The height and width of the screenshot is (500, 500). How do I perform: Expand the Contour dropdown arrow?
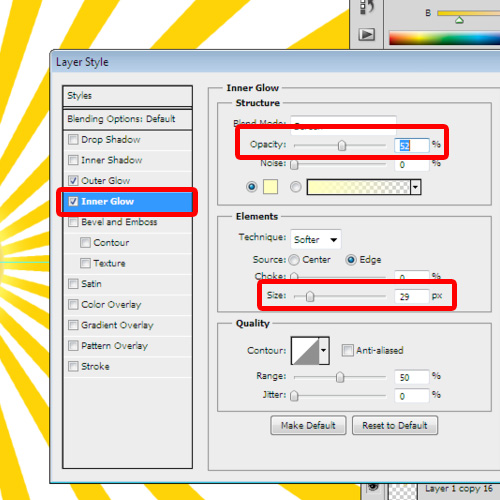[324, 350]
